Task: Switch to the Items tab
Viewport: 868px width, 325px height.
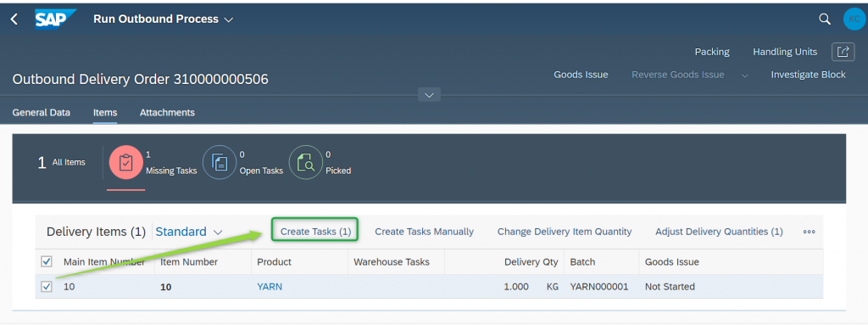Action: coord(105,113)
